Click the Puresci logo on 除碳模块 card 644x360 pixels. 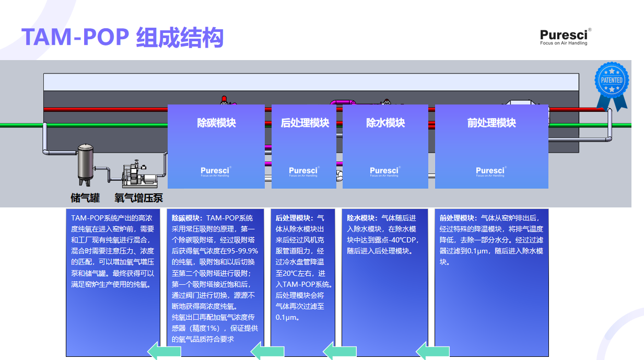click(215, 171)
